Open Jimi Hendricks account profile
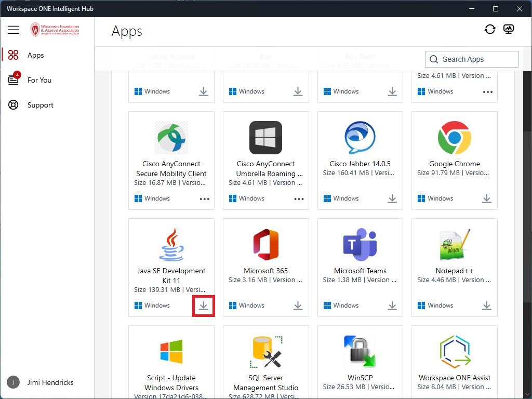Viewport: 532px width, 399px height. pyautogui.click(x=41, y=382)
